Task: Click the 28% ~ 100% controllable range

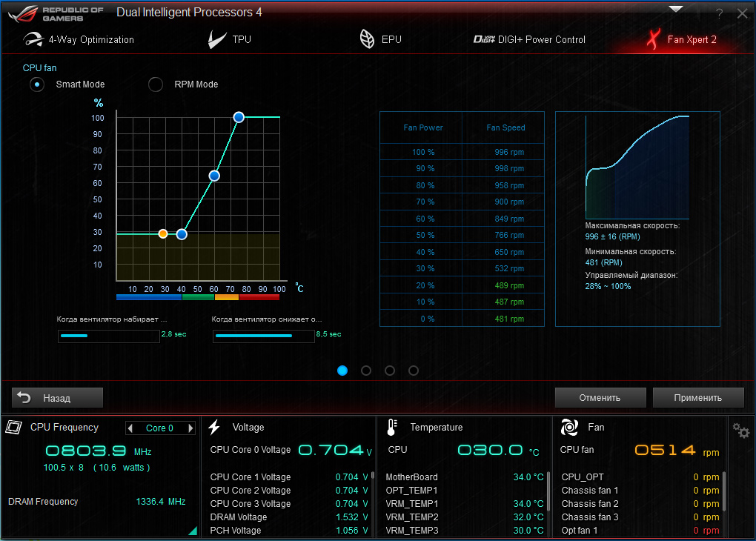Action: tap(608, 286)
